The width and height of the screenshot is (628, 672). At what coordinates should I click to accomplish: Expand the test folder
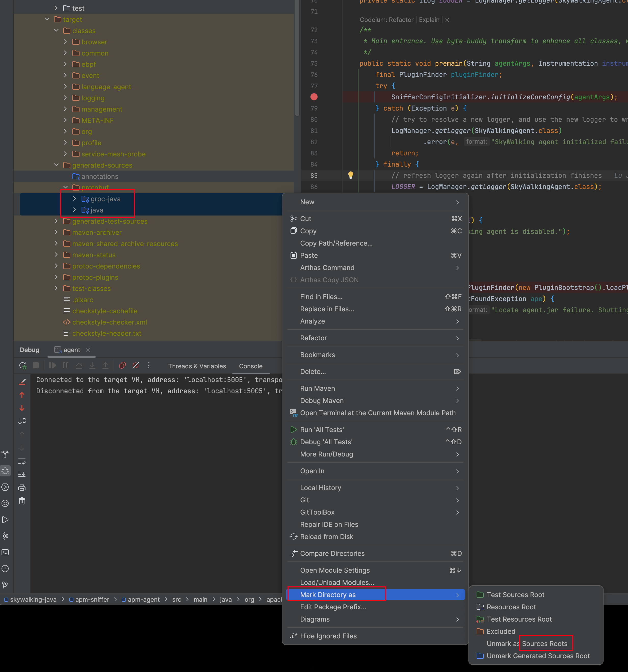point(56,8)
